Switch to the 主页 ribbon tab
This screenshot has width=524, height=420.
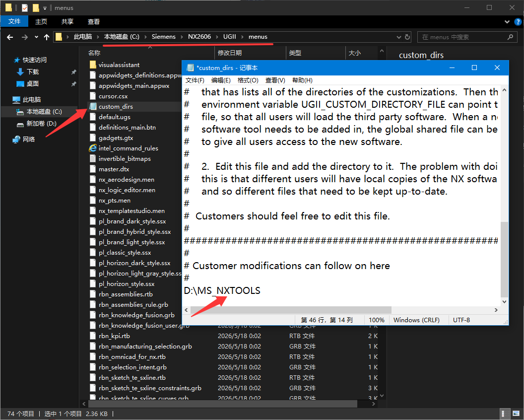pos(41,21)
